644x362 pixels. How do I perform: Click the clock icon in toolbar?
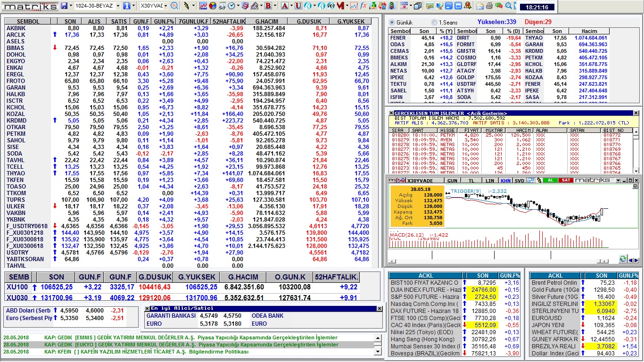coord(231,6)
